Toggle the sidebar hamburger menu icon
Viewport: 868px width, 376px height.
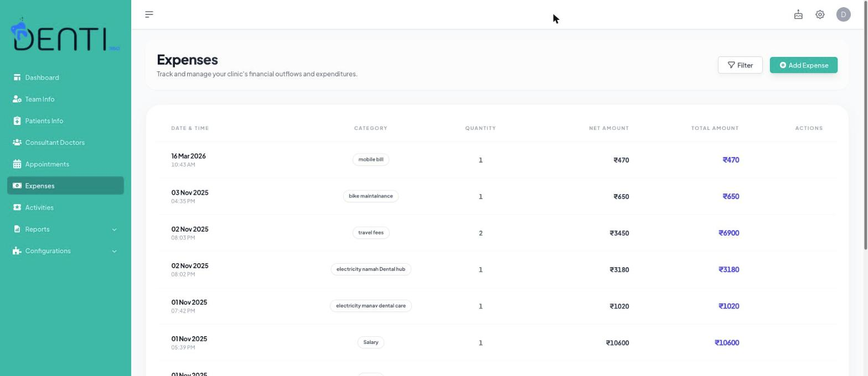click(149, 14)
